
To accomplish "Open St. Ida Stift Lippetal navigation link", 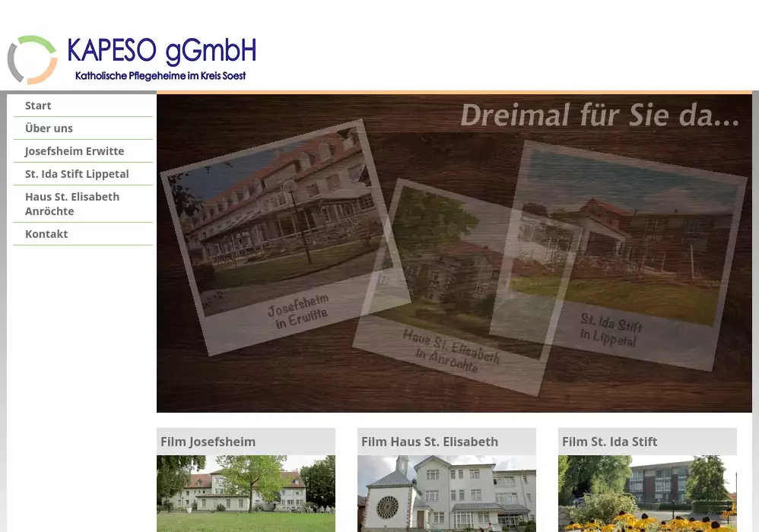I will [x=77, y=174].
